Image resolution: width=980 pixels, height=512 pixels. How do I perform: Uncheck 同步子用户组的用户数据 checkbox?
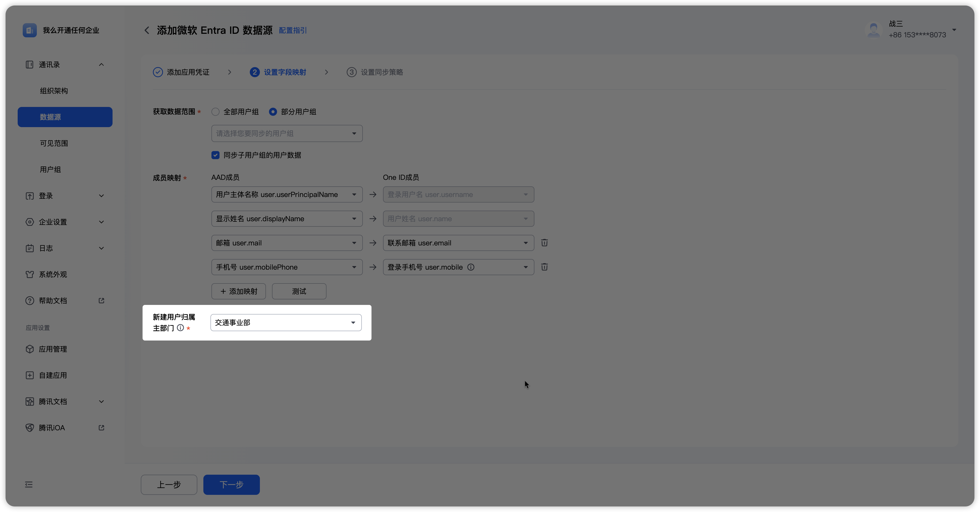pyautogui.click(x=216, y=155)
